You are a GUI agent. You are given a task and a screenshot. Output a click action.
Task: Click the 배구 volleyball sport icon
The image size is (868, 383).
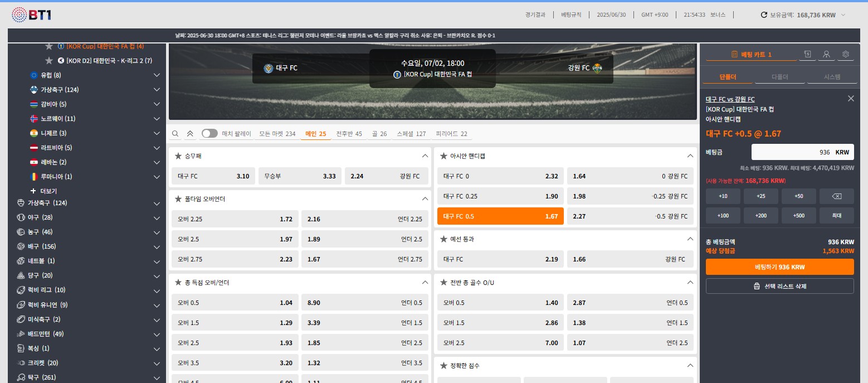(x=21, y=246)
